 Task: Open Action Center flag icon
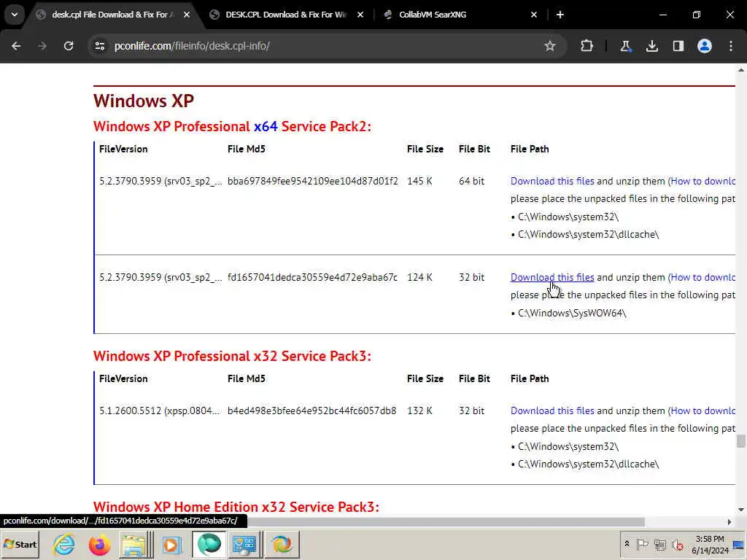coord(642,544)
